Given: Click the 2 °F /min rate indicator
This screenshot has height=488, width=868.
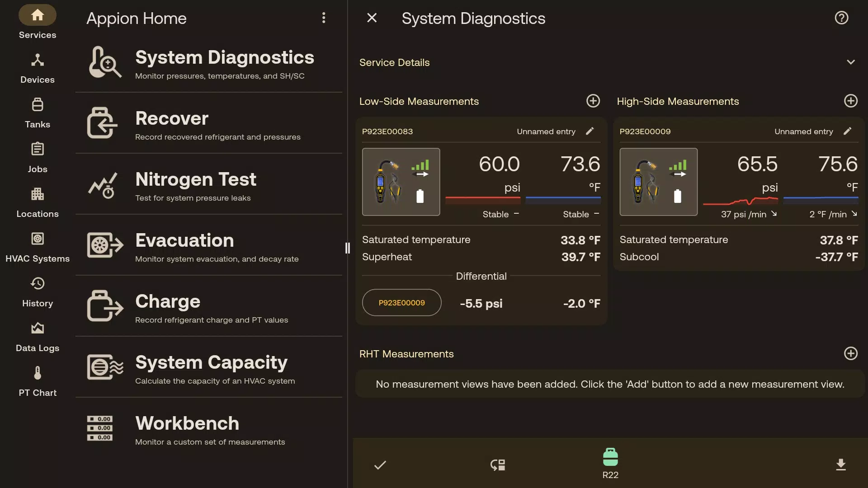Looking at the screenshot, I should (833, 214).
